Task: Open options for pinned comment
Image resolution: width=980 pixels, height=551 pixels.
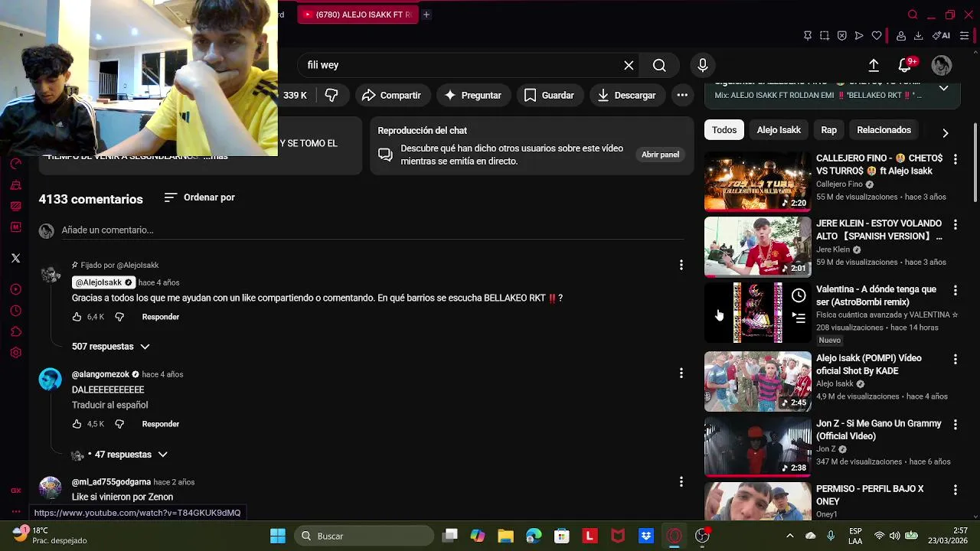Action: [681, 265]
